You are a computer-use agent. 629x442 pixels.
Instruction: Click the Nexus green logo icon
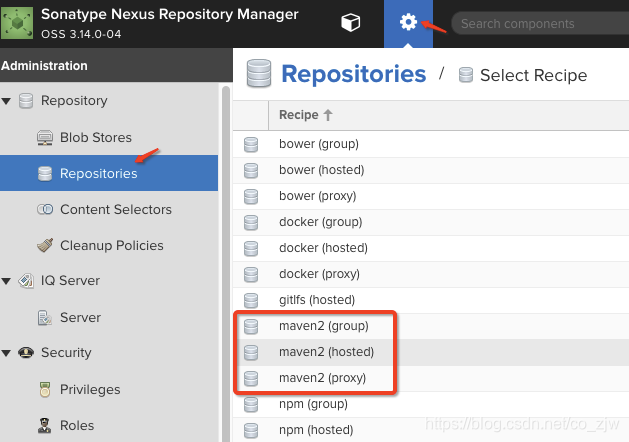click(x=17, y=23)
